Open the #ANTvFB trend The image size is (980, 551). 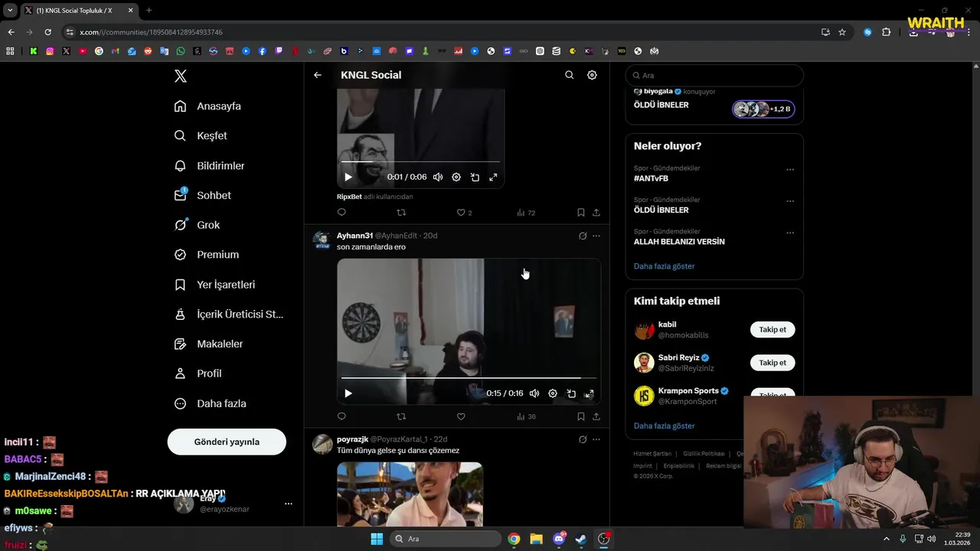click(x=651, y=178)
